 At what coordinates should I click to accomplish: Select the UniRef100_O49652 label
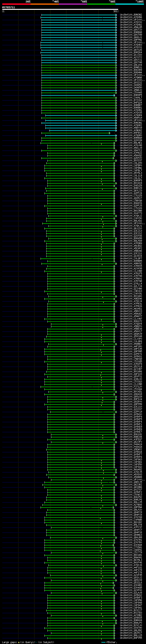(131, 85)
